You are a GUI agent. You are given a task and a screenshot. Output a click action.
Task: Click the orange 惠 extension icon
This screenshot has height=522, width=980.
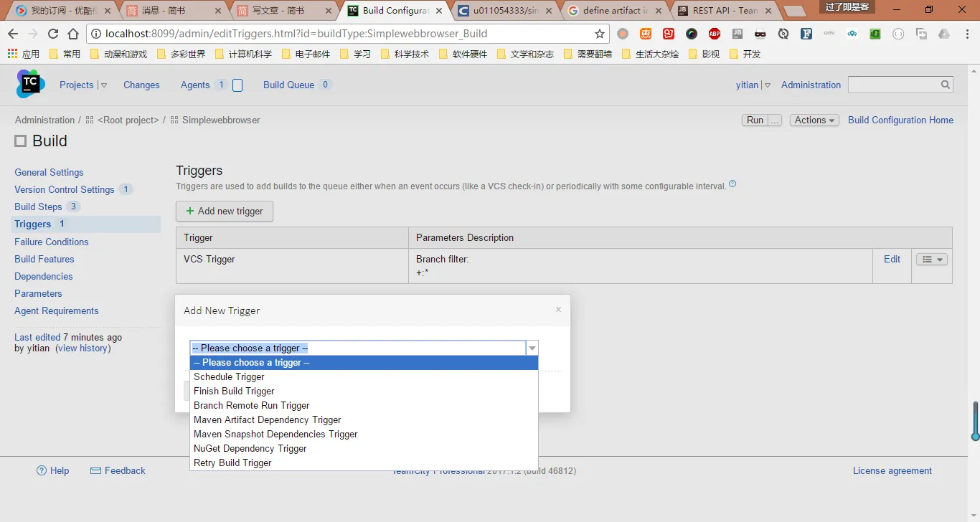click(646, 34)
